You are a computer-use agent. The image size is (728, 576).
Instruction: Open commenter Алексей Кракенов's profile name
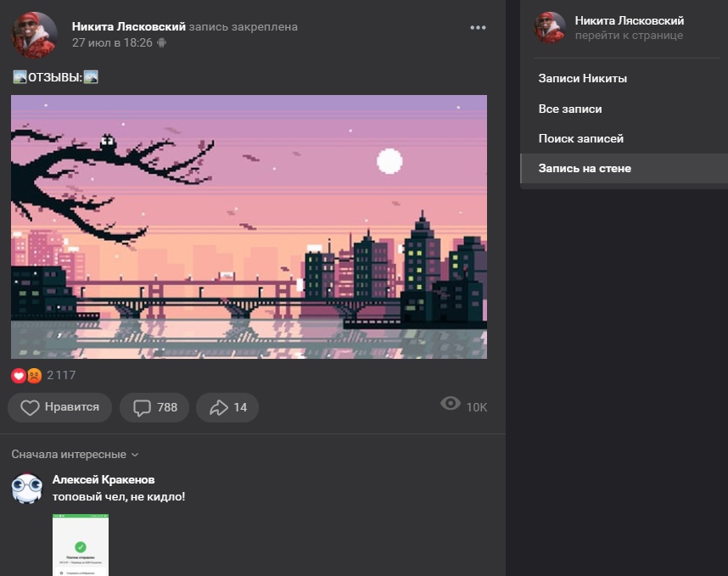click(x=104, y=479)
